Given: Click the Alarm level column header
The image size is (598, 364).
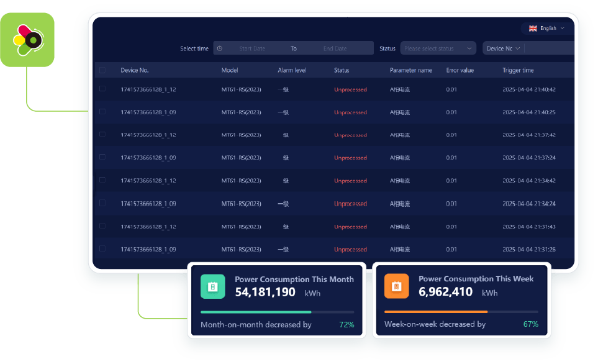Looking at the screenshot, I should (292, 70).
